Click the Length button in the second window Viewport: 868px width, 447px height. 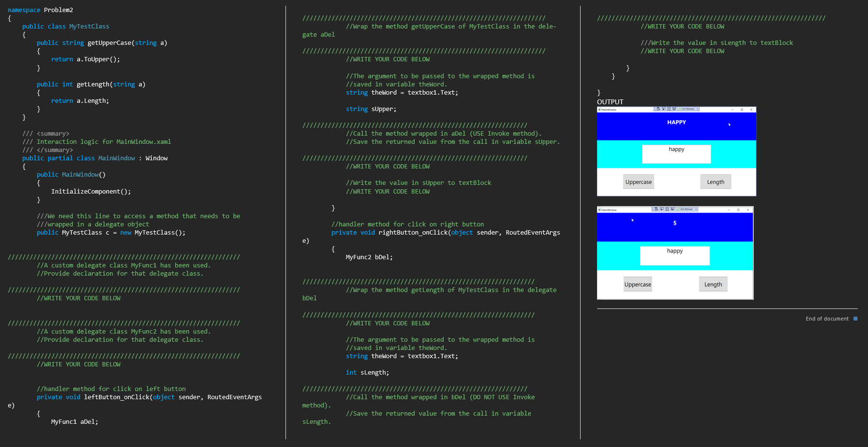(713, 284)
